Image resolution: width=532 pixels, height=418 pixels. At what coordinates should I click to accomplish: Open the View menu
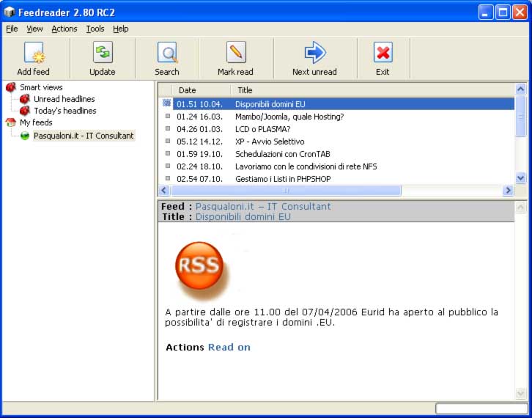click(34, 29)
